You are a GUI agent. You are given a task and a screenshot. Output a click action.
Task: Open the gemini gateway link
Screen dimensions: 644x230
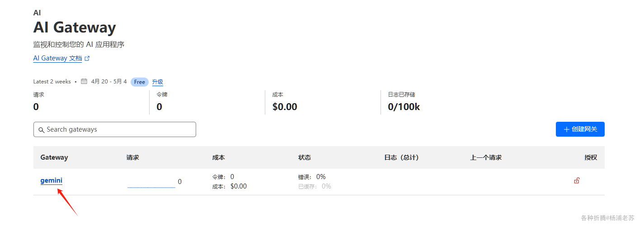tap(51, 180)
